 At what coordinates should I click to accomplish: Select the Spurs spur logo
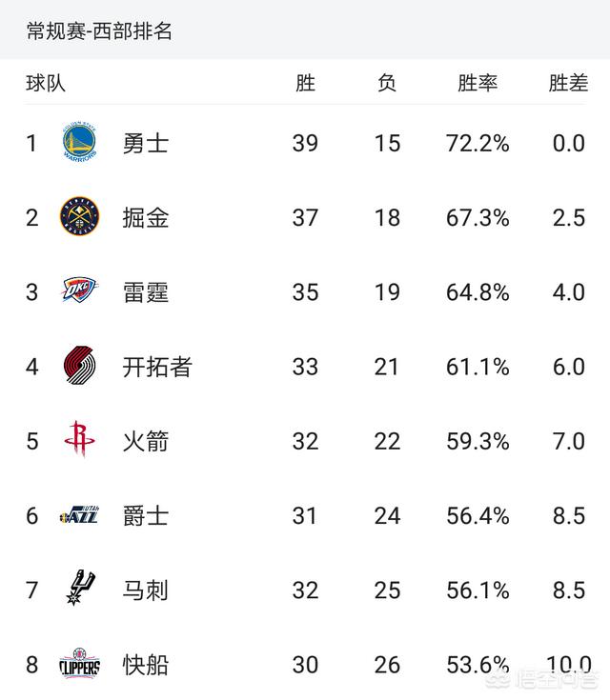[80, 588]
